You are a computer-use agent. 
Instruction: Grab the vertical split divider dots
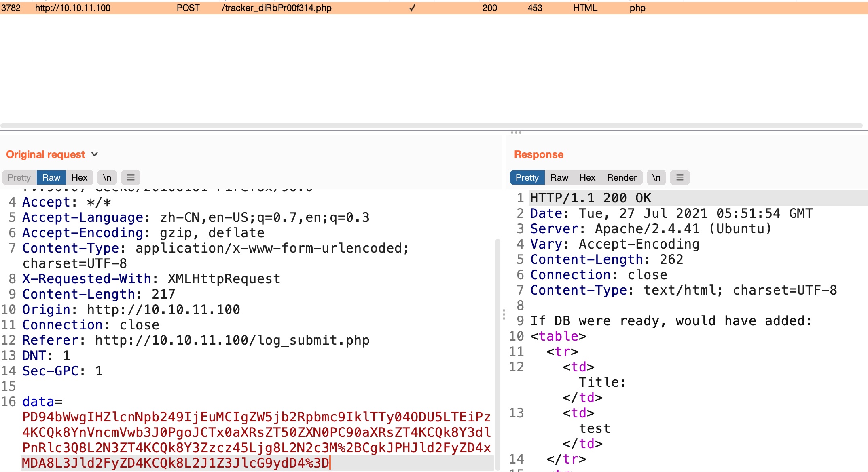(504, 314)
